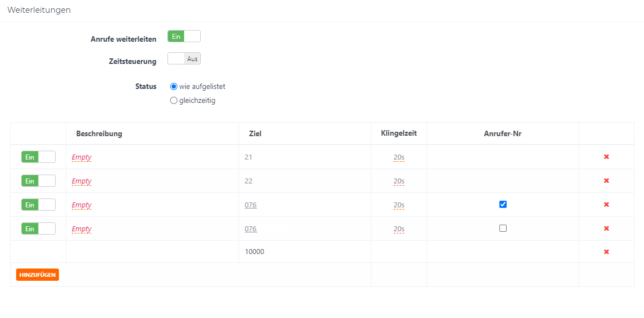
Task: Change the 20s Klingelzeit for target 21
Action: (x=399, y=157)
